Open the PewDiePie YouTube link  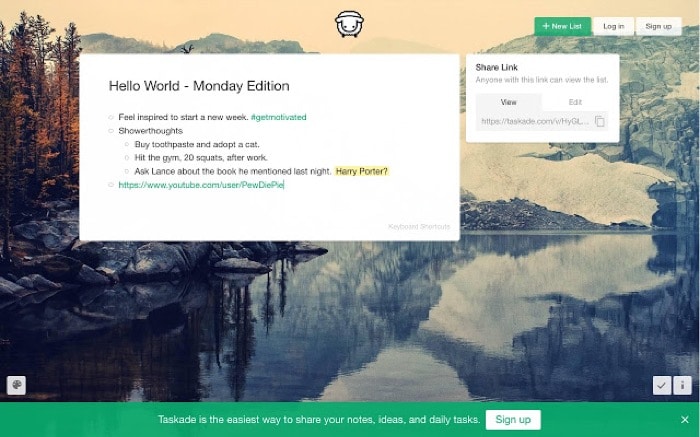click(200, 185)
